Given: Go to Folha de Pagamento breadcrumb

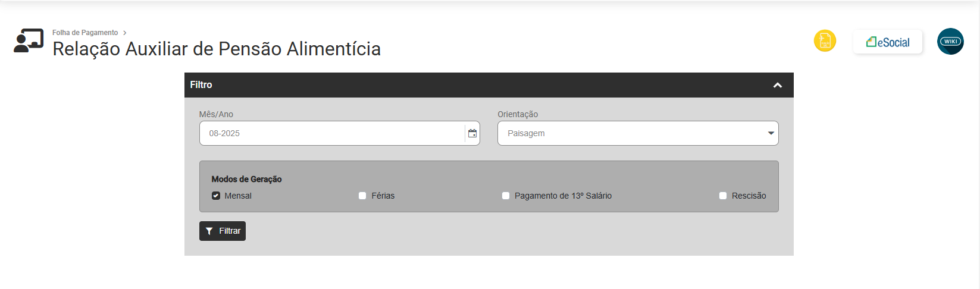Looking at the screenshot, I should (x=85, y=33).
